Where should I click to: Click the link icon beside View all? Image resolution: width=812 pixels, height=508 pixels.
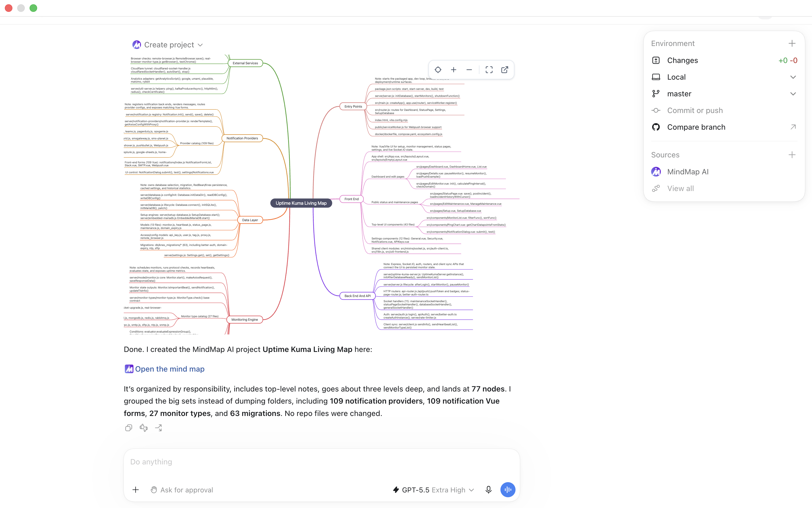click(656, 189)
